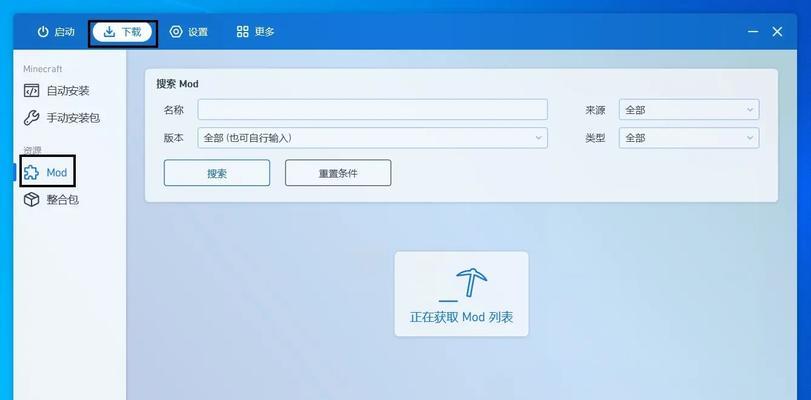The height and width of the screenshot is (400, 811).
Task: Click the 搜索 Mod panel heading
Action: click(177, 84)
